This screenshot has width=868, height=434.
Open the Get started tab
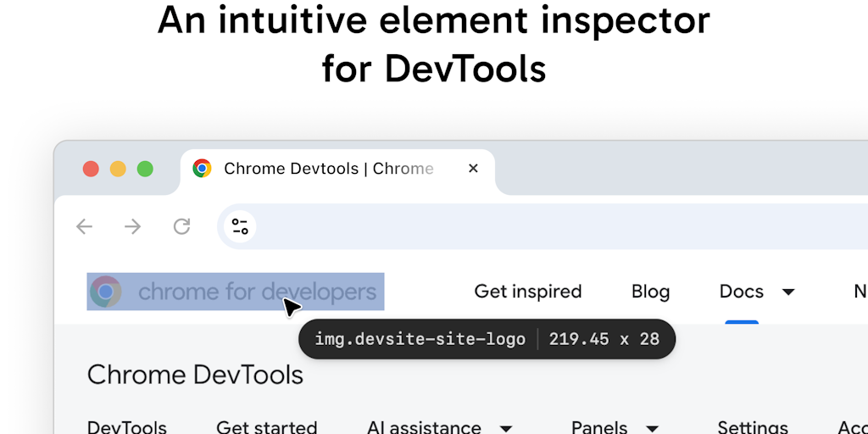tap(266, 427)
